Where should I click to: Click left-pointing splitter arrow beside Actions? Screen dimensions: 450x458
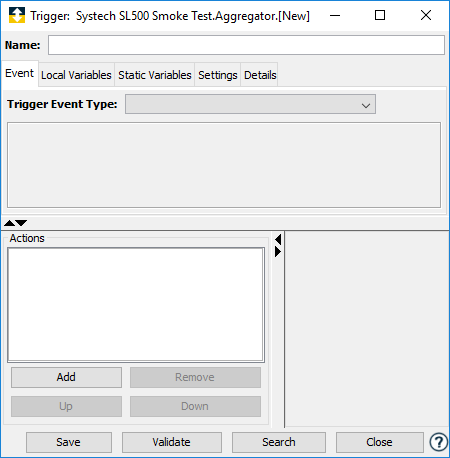(x=278, y=239)
